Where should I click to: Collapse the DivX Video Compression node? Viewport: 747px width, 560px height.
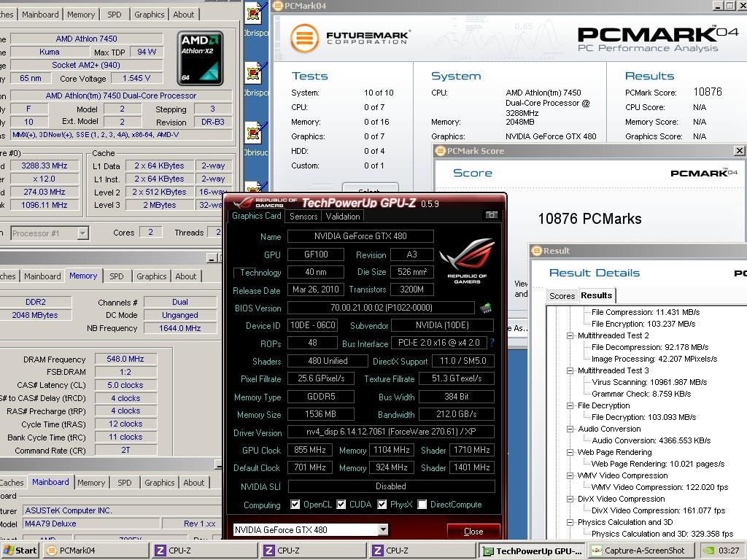570,499
